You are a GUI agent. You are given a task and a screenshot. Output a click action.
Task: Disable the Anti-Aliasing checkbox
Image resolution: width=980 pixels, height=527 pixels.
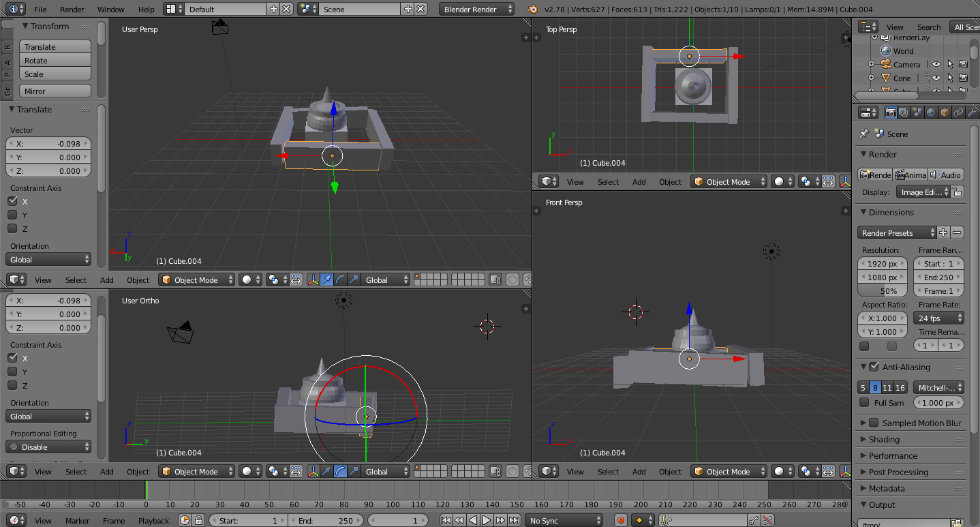pos(874,367)
